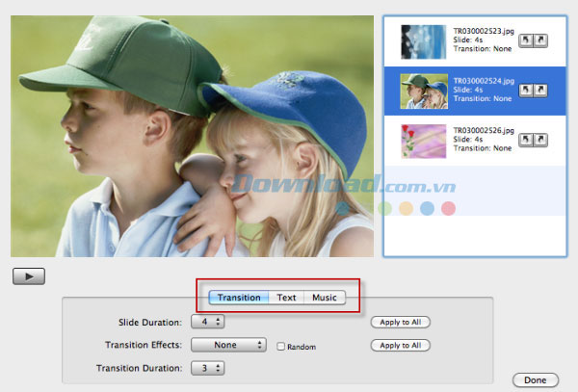Viewport: 578px width, 392px height.
Task: Expand the Transition Effects dropdown
Action: tap(229, 345)
